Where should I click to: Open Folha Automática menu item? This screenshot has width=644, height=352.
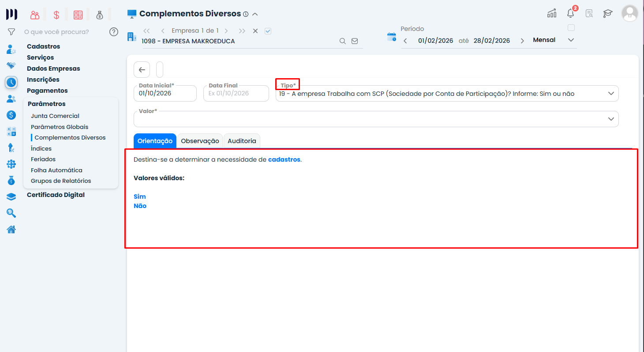pos(56,170)
